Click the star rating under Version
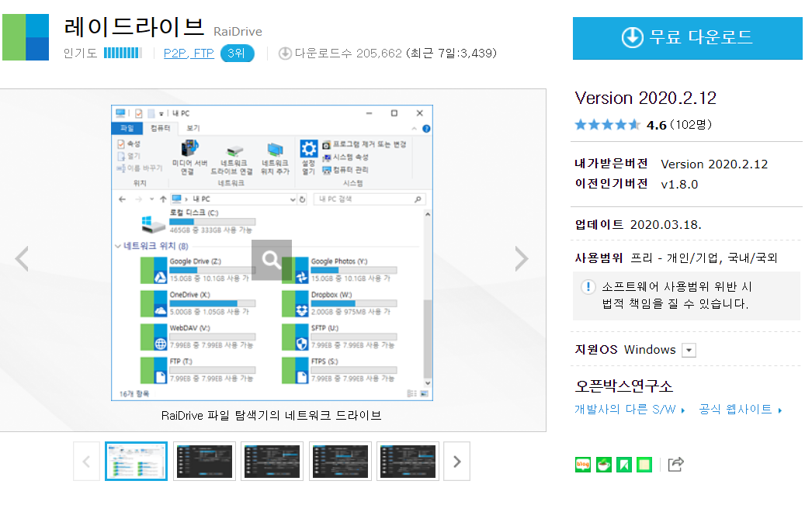The width and height of the screenshot is (812, 512). (607, 125)
